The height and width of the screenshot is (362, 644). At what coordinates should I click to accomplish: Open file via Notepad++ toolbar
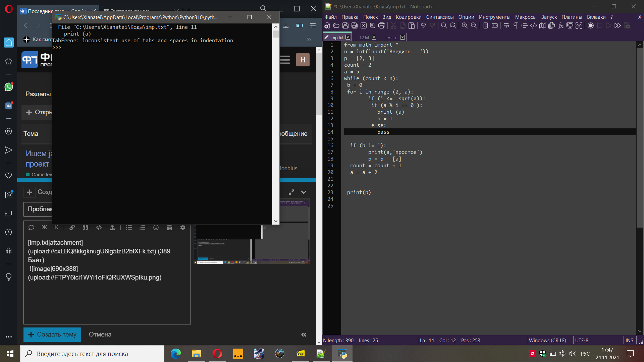pos(336,25)
